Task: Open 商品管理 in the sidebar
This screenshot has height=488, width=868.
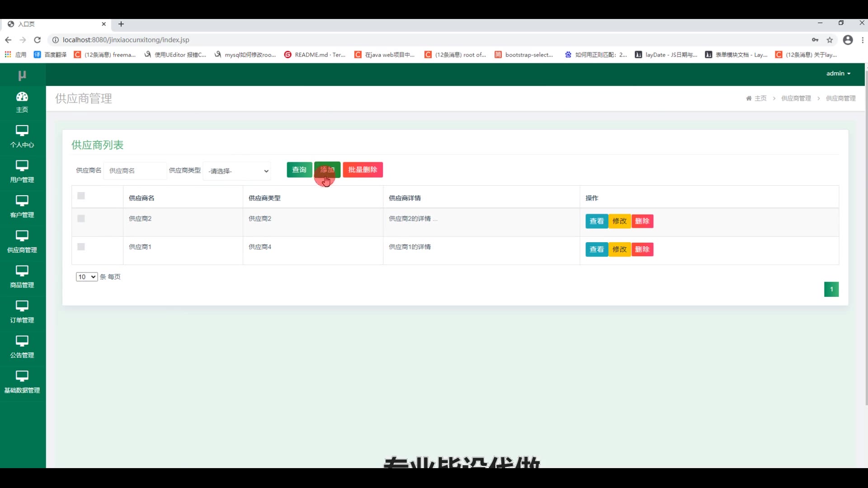Action: (22, 277)
